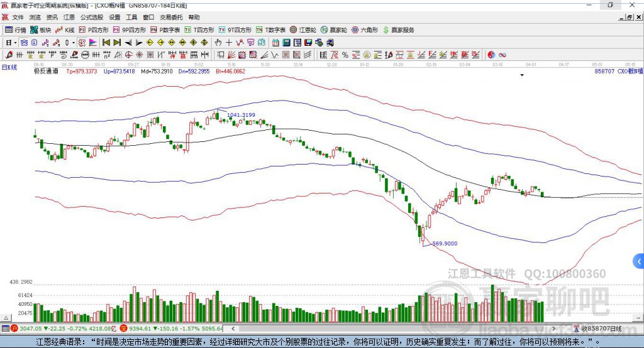Select the crosshair cursor tool
Screen dimensions: 644x348
(x=229, y=43)
